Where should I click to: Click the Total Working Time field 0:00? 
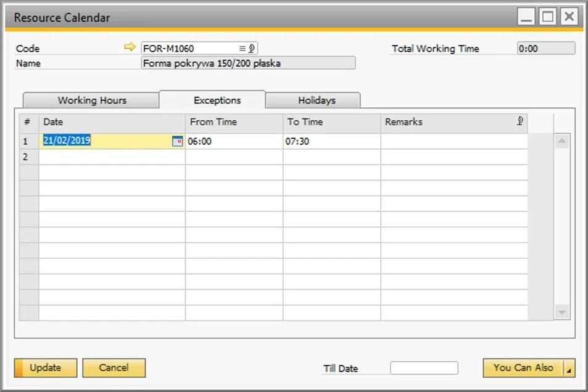(x=545, y=48)
